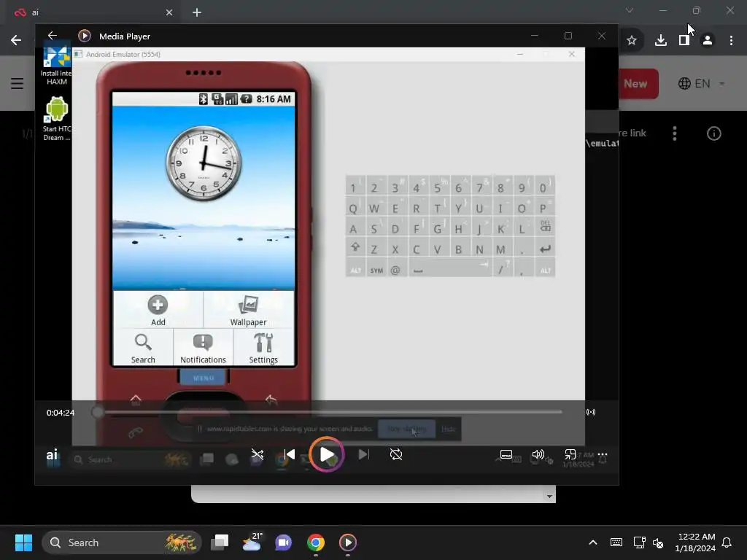The image size is (747, 560).
Task: Go back in Media Player
Action: click(x=53, y=36)
